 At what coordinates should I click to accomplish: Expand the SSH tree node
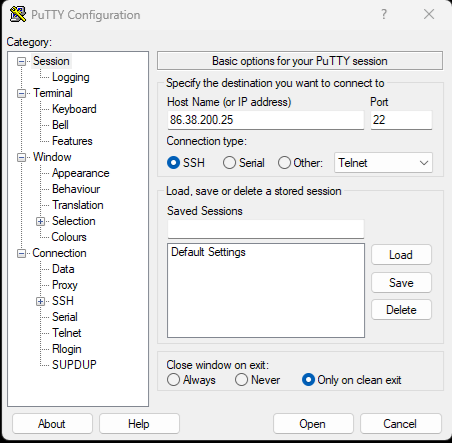40,301
